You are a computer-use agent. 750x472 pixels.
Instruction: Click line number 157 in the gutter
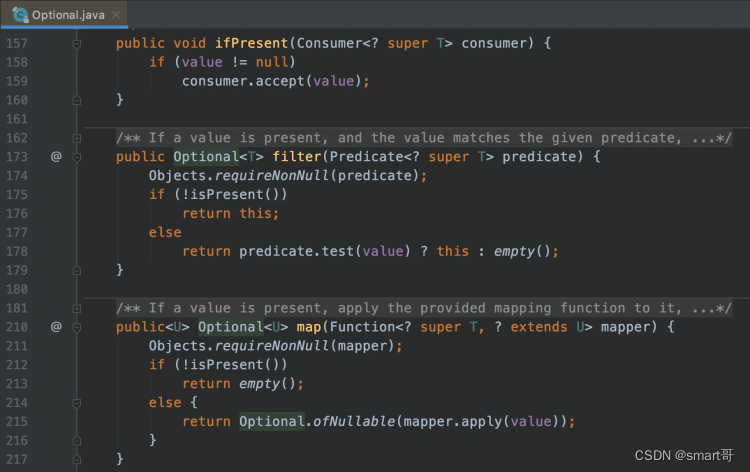coord(17,44)
